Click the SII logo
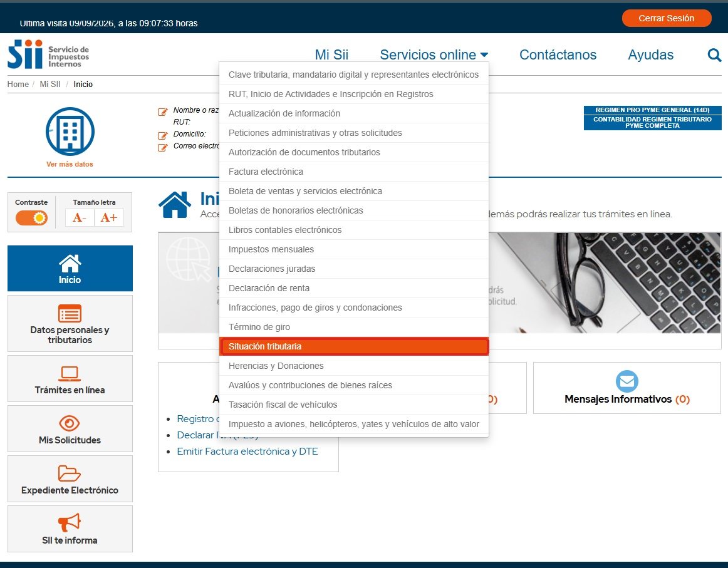The width and height of the screenshot is (728, 568). click(48, 54)
